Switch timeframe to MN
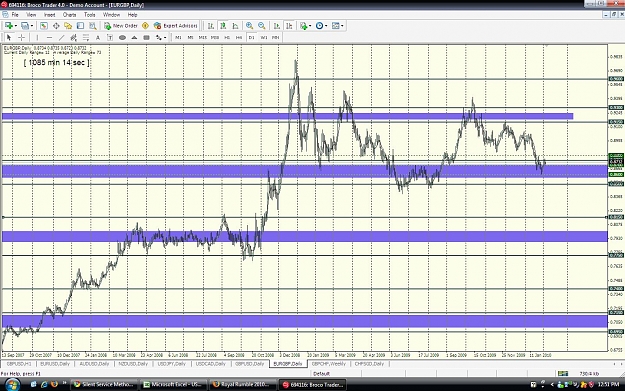The height and width of the screenshot is (391, 625). tap(275, 37)
